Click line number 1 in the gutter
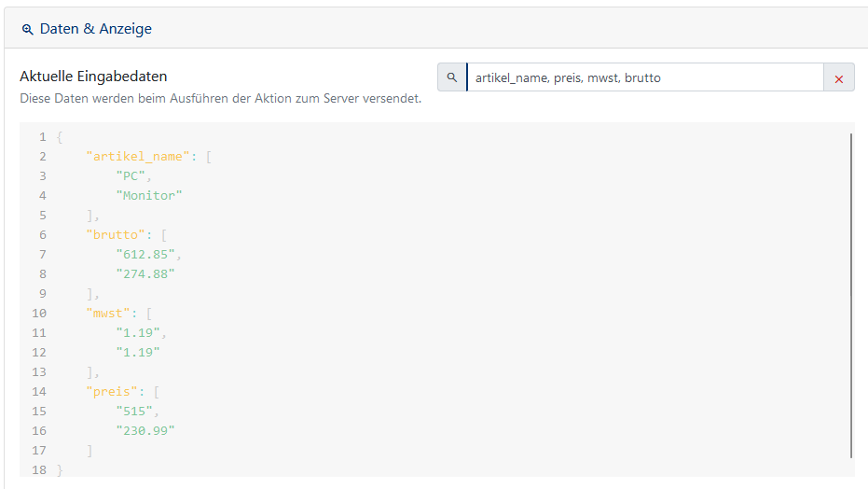The image size is (868, 489). click(x=43, y=137)
